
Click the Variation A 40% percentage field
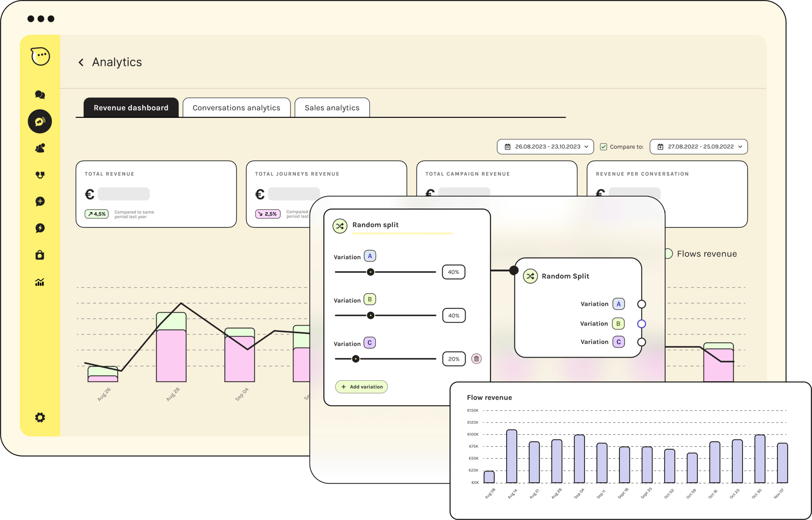(x=454, y=272)
